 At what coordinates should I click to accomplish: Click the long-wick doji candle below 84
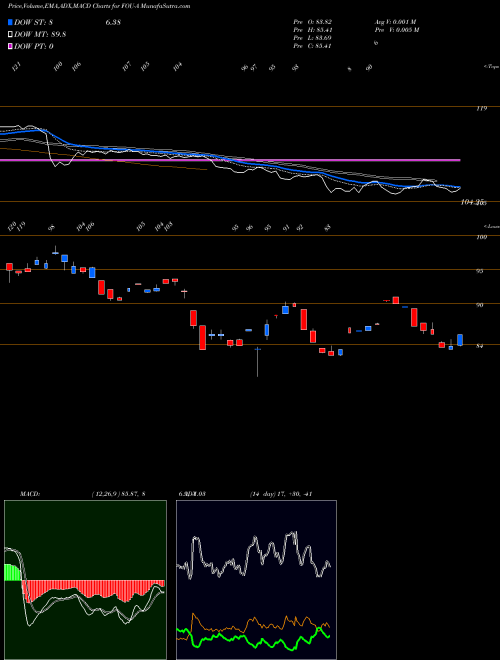258,362
